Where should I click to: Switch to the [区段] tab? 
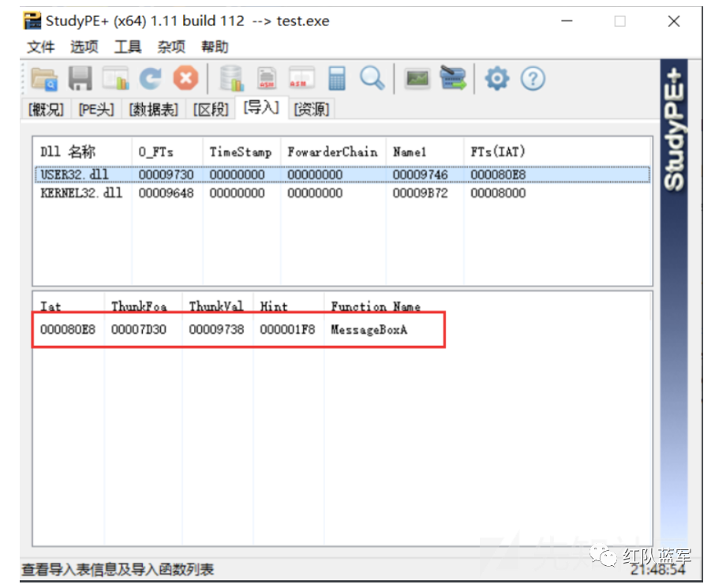pos(211,110)
